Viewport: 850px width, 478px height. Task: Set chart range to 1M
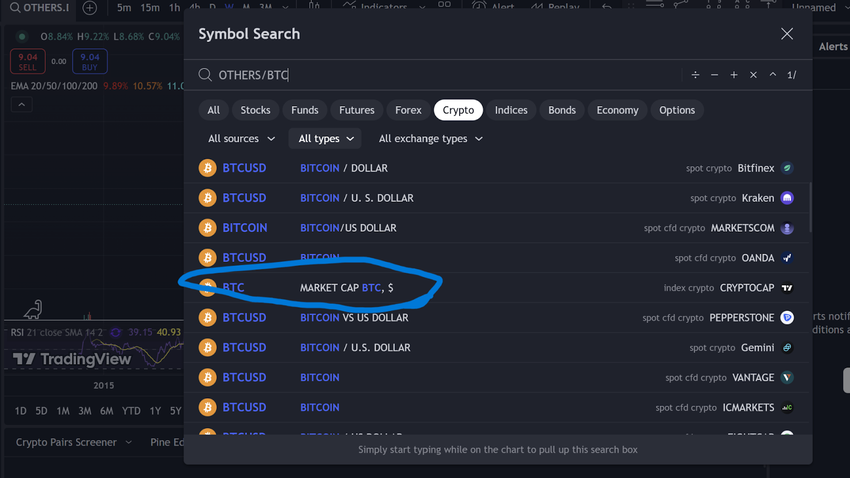click(63, 411)
